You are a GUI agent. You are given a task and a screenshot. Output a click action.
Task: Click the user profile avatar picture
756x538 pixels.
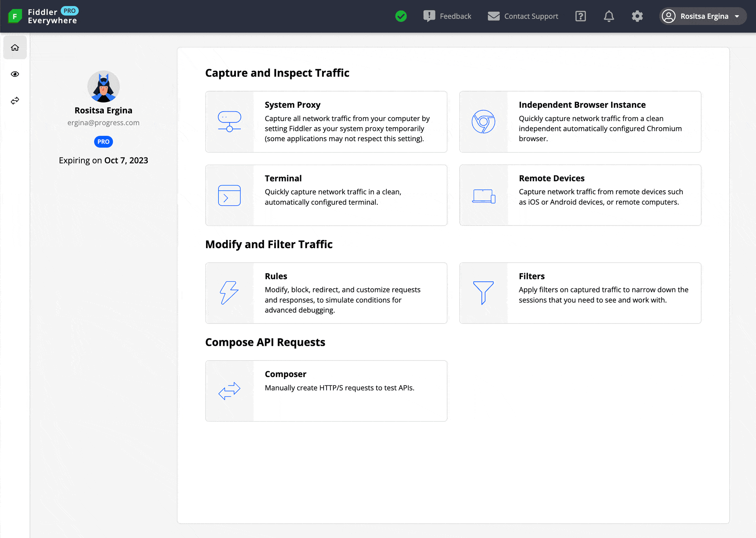click(103, 87)
